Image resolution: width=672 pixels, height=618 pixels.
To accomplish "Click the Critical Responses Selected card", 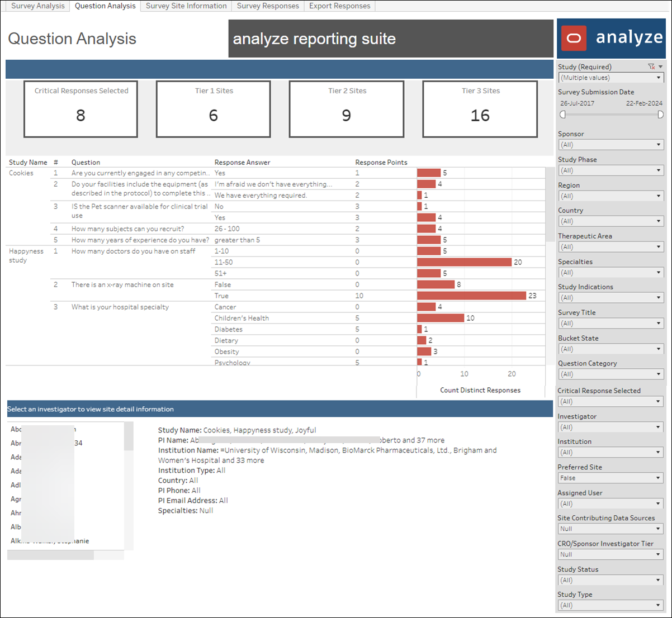I will 81,109.
